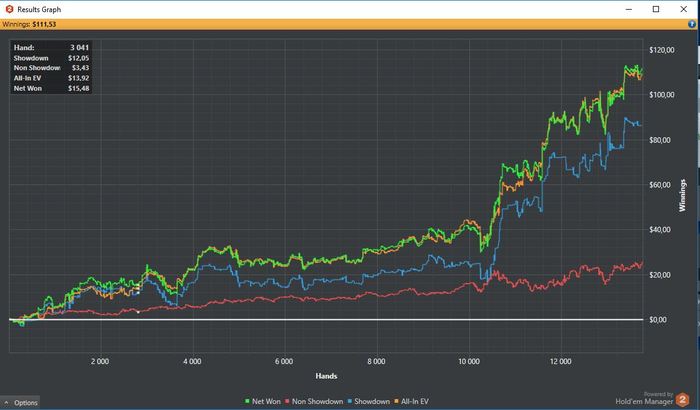
Task: Click the $20,00 y-axis label
Action: coord(660,275)
